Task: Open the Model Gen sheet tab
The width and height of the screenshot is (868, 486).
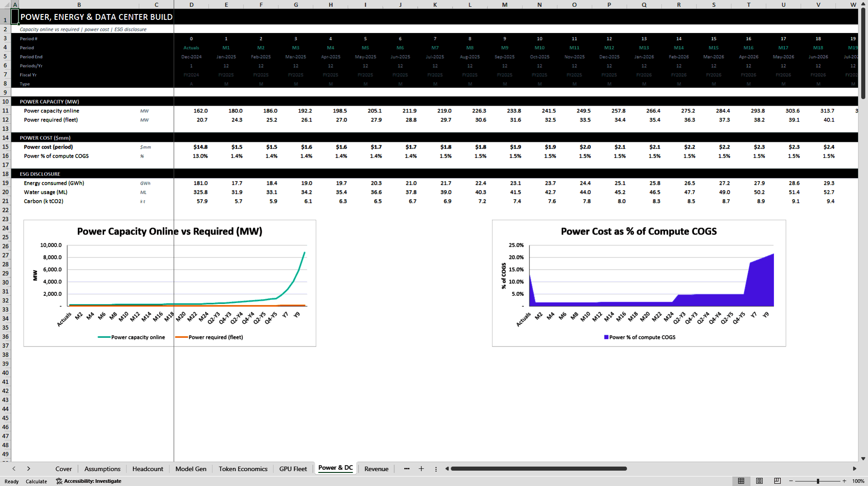Action: click(x=191, y=469)
